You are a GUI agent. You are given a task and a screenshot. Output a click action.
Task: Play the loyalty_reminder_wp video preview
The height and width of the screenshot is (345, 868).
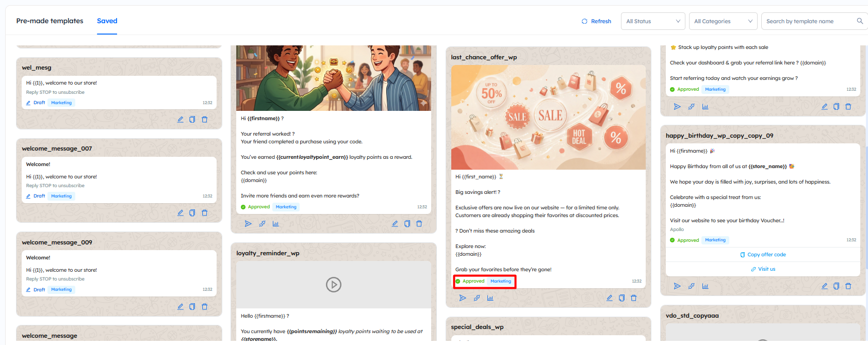click(334, 285)
